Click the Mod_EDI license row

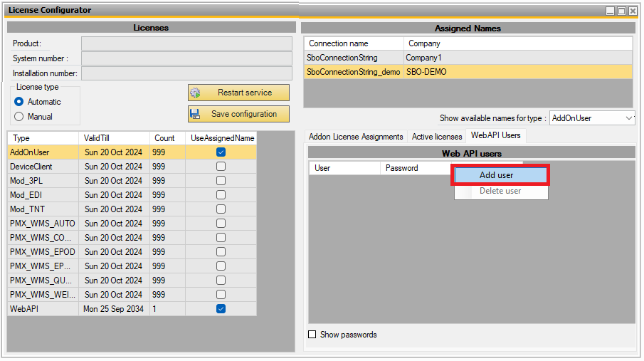click(x=43, y=195)
